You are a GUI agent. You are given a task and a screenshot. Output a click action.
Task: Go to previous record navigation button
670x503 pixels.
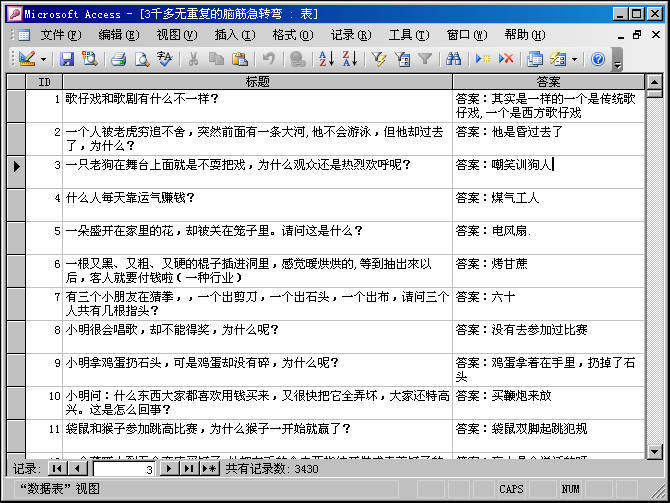pyautogui.click(x=77, y=469)
